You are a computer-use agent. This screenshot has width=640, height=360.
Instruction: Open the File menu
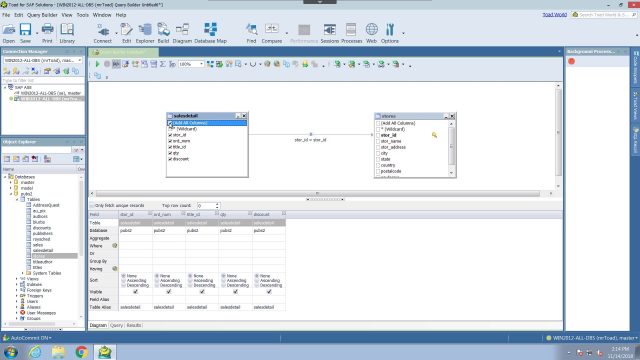(6, 15)
